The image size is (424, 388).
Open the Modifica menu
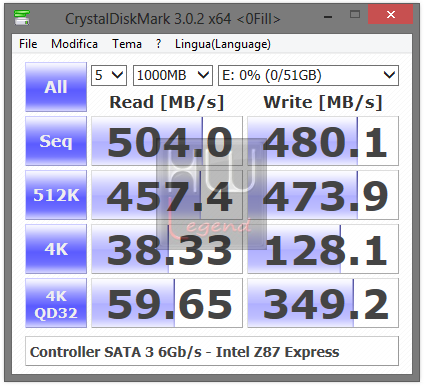(74, 44)
